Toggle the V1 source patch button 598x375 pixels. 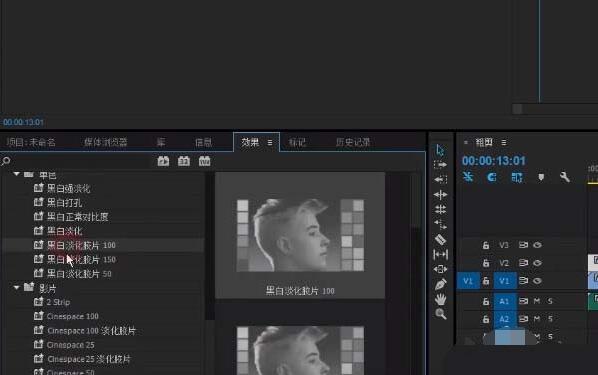coord(468,281)
